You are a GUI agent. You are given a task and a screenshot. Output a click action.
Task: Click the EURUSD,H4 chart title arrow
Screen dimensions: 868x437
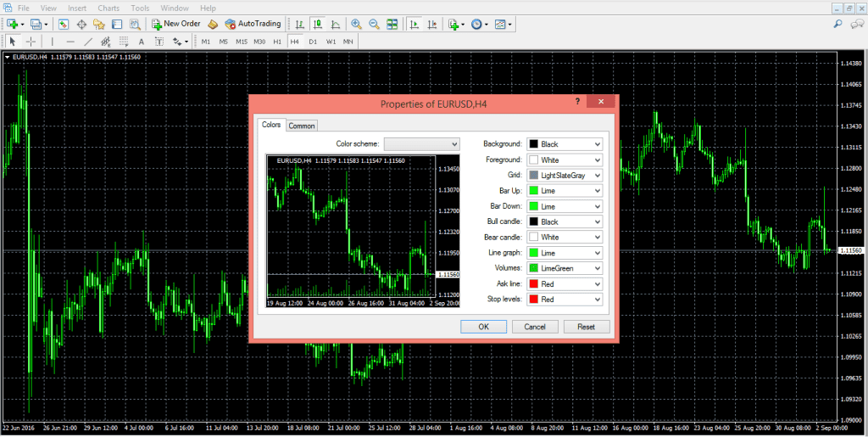[7, 57]
